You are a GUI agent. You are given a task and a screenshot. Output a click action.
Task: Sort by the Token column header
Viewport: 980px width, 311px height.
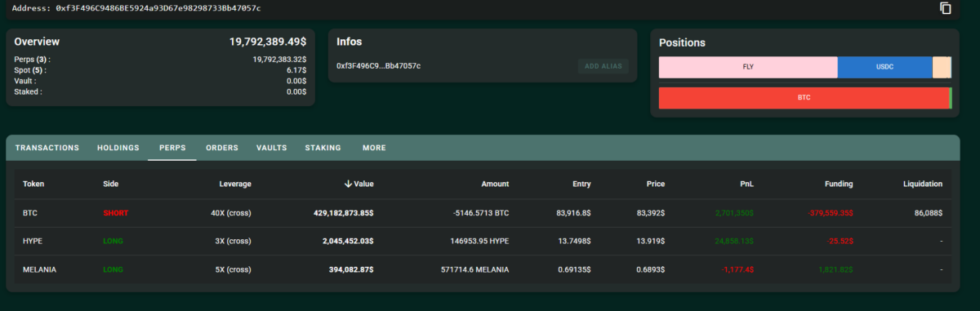tap(33, 184)
